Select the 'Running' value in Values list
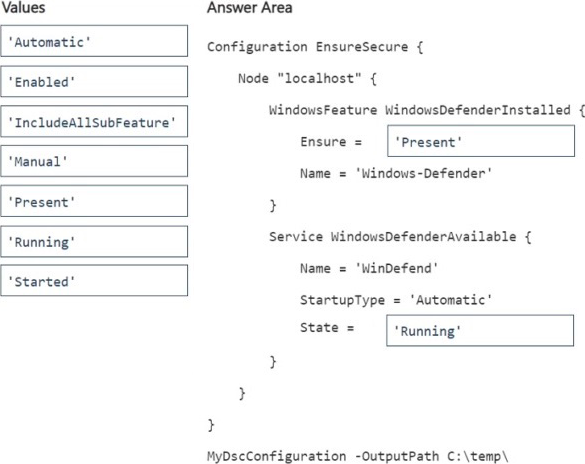Screen dimensions: 585x464 (x=94, y=241)
